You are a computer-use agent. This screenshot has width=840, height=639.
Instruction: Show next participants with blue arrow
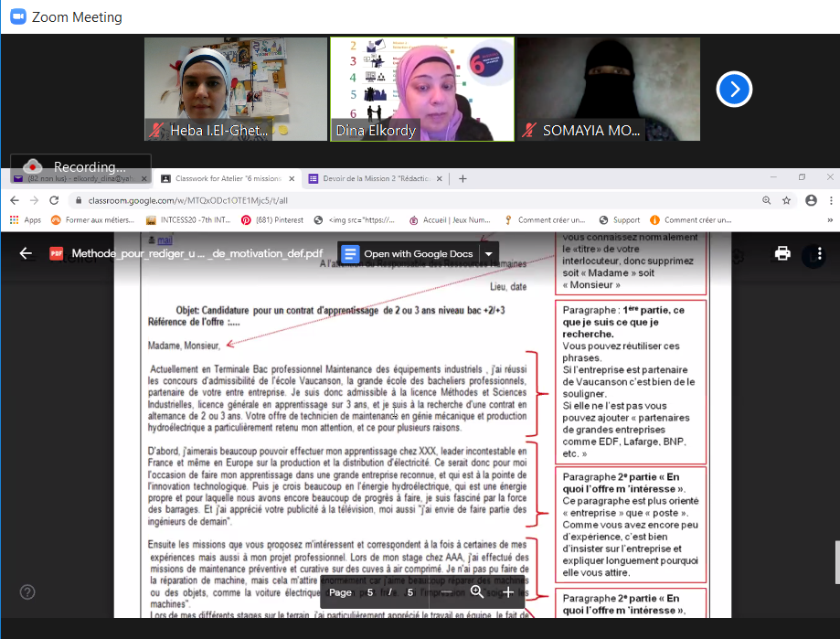[734, 89]
